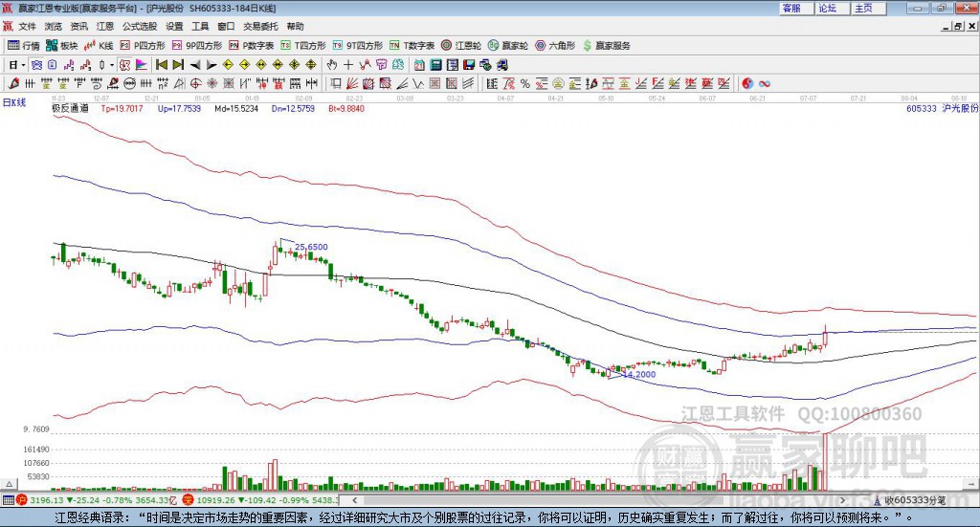Image resolution: width=980 pixels, height=527 pixels.
Task: Open the P四方形 tool
Action: [143, 46]
